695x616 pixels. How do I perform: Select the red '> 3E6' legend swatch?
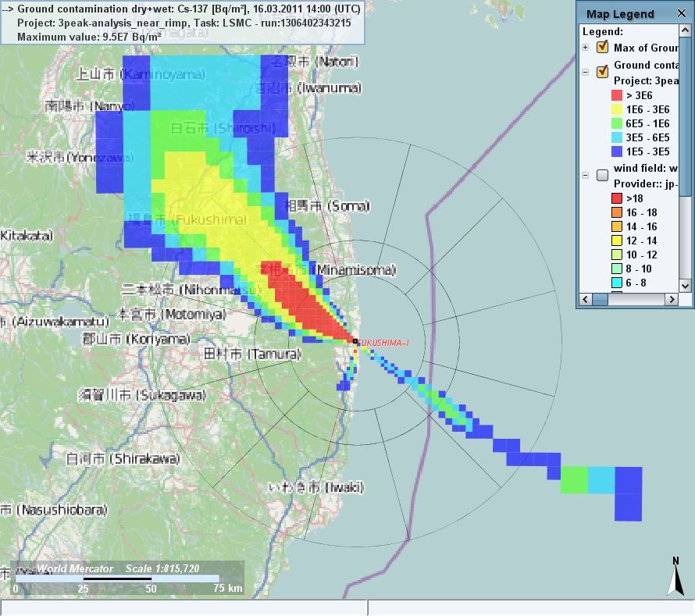click(617, 94)
